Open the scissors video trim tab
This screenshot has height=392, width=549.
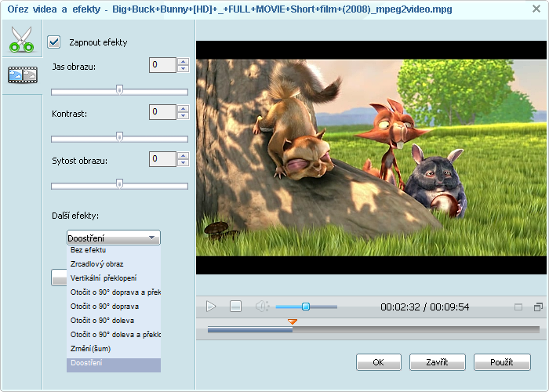click(22, 39)
